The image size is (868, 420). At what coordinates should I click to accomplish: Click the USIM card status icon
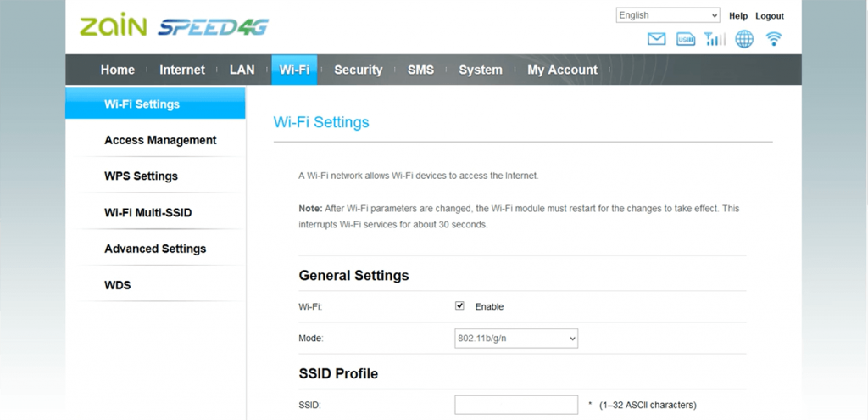pos(686,39)
